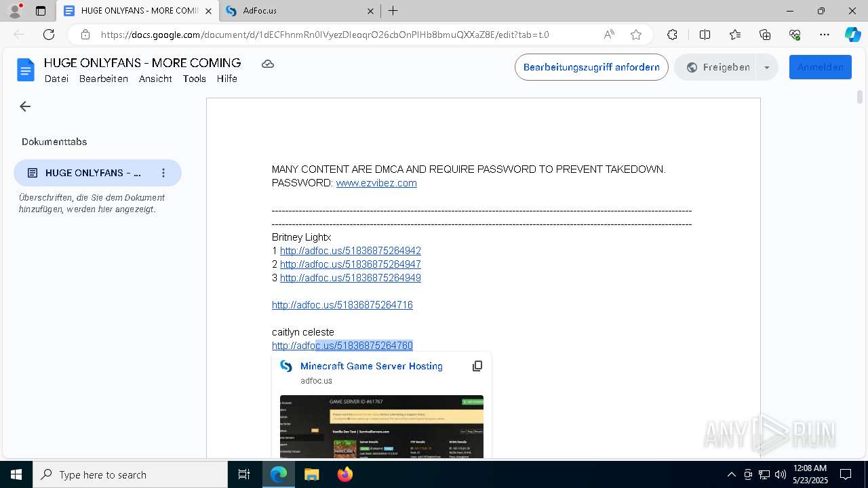Viewport: 868px width, 488px height.
Task: Click the browser refresh icon
Action: (49, 35)
